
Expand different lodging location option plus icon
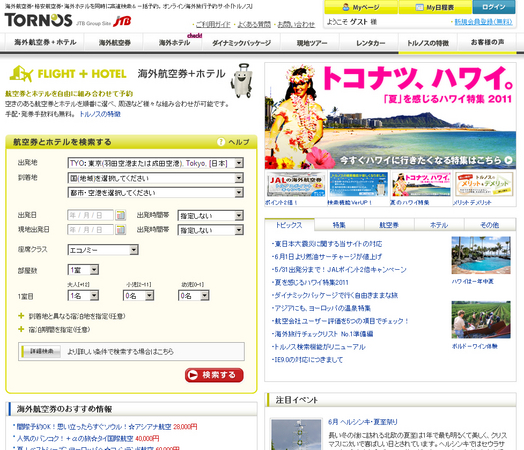21,316
